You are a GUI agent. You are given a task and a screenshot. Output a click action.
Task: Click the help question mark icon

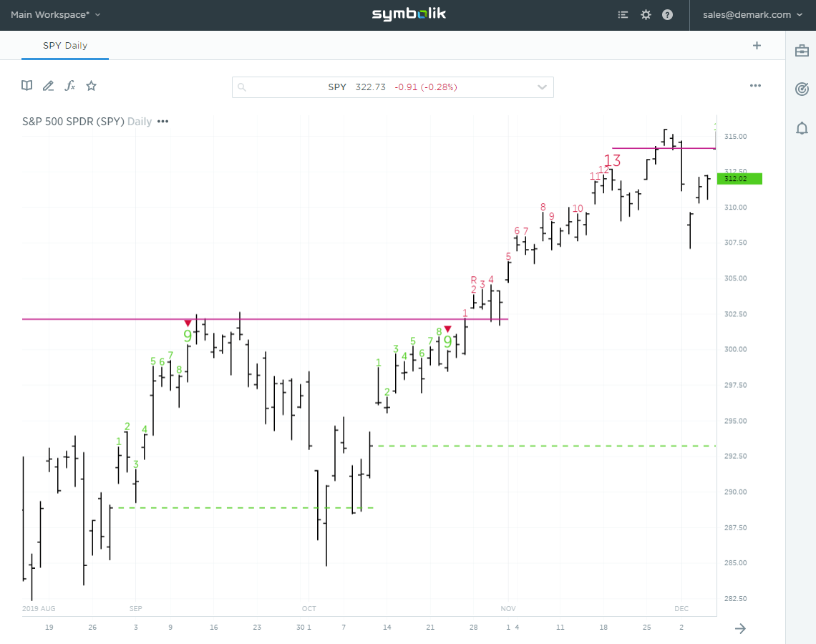pos(667,14)
